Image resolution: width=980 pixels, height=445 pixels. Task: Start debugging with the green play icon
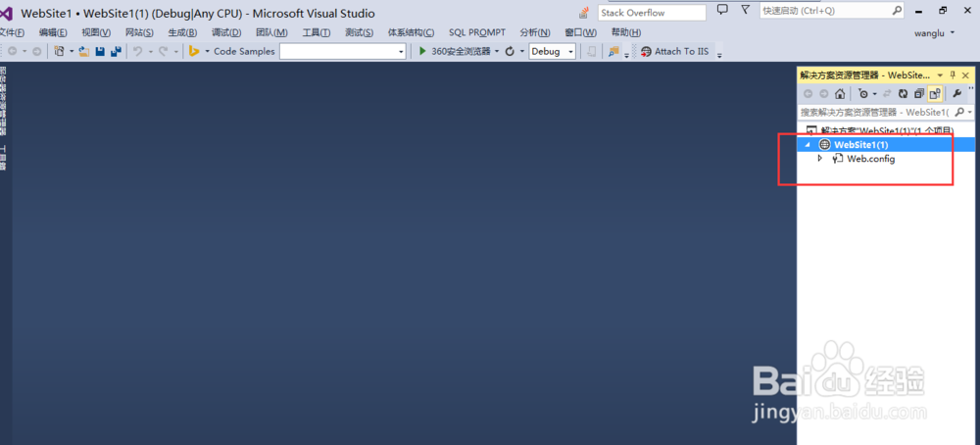423,51
